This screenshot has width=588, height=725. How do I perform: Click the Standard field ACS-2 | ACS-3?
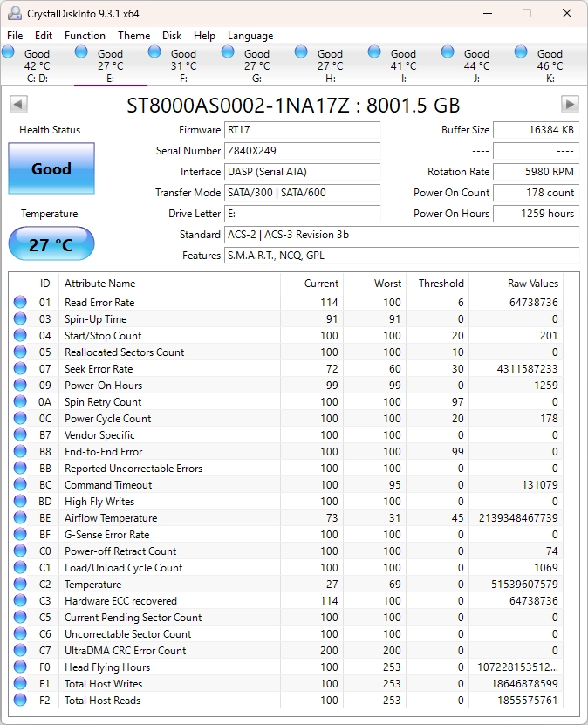click(401, 235)
